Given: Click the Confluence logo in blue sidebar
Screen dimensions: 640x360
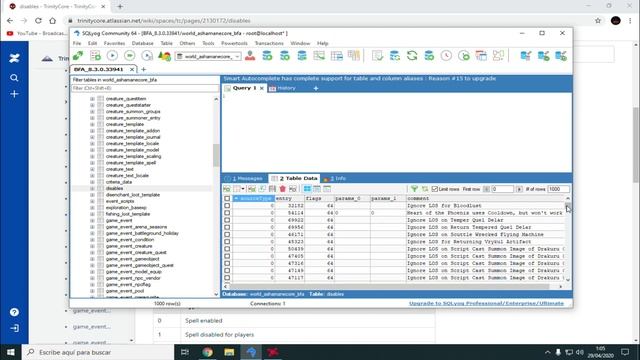Looking at the screenshot, I should click(x=14, y=58).
